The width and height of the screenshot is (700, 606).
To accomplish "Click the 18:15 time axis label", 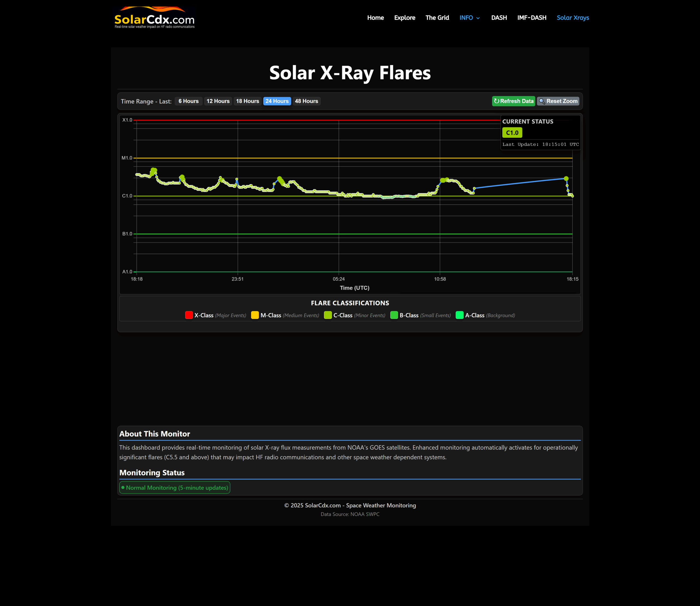I will (573, 279).
